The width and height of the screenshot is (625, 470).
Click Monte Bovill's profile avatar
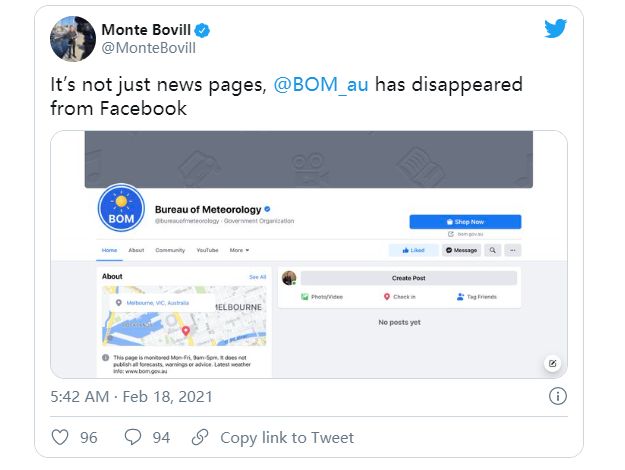pos(73,36)
